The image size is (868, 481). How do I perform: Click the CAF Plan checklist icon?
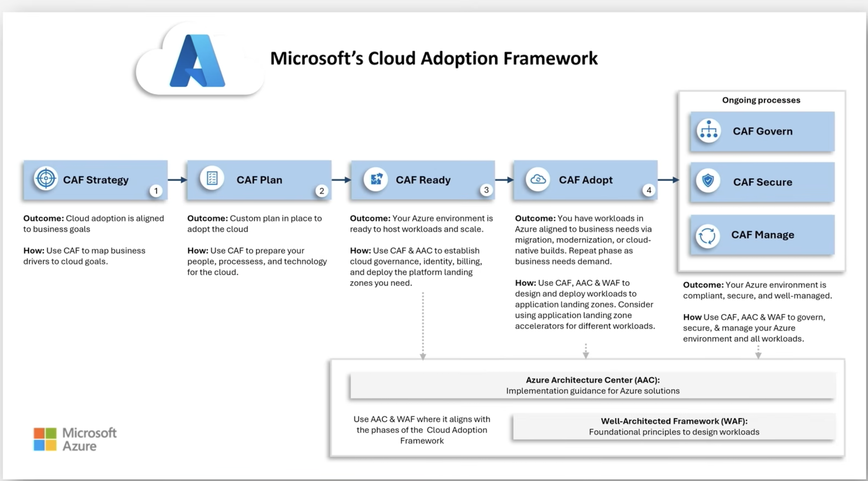[x=212, y=178]
